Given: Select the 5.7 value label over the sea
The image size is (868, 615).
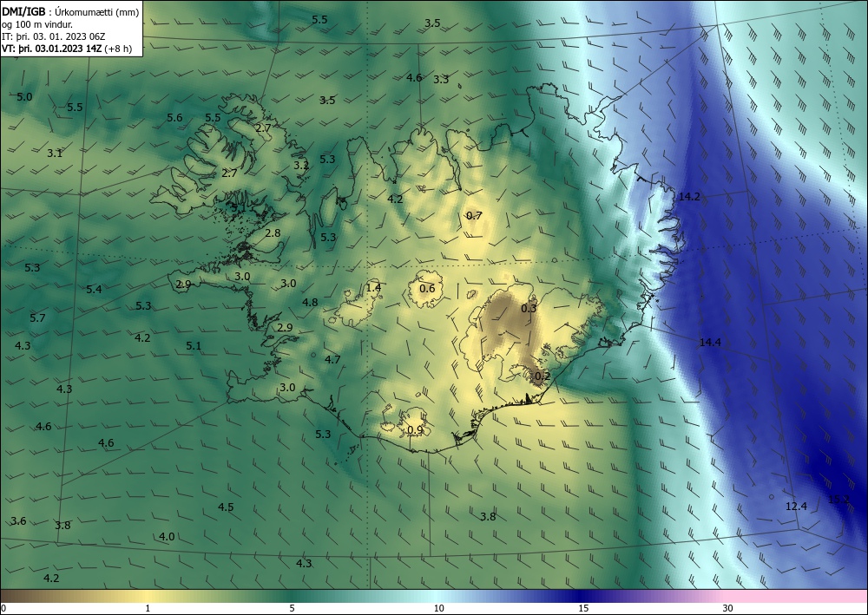Looking at the screenshot, I should tap(37, 318).
